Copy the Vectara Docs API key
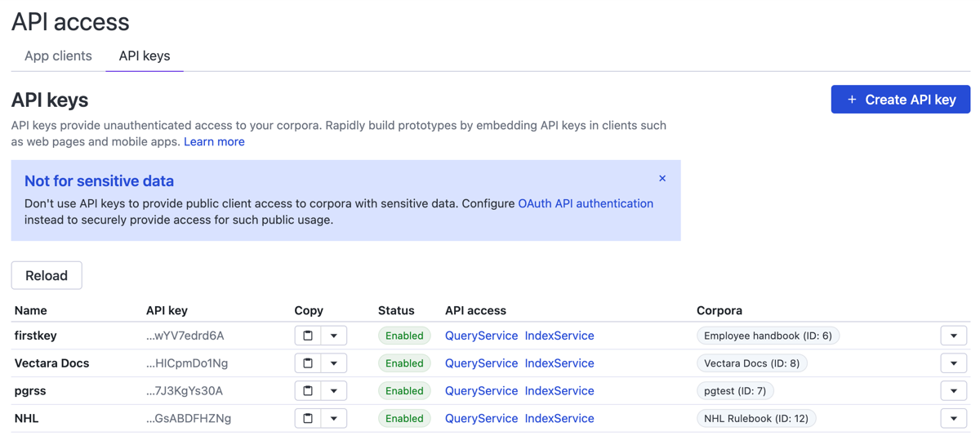 (x=308, y=363)
